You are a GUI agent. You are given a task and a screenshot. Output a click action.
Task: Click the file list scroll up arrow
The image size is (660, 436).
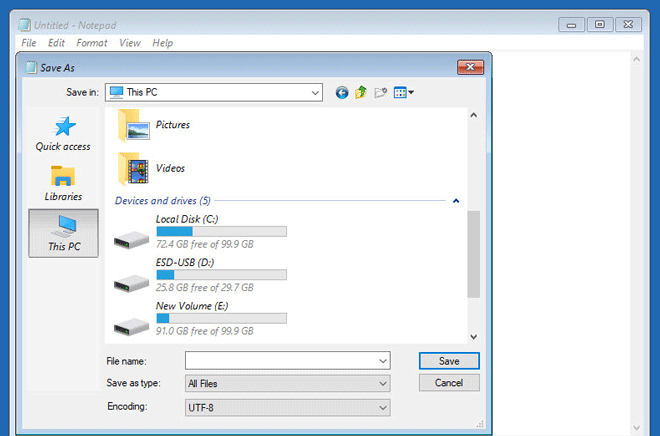[x=474, y=115]
